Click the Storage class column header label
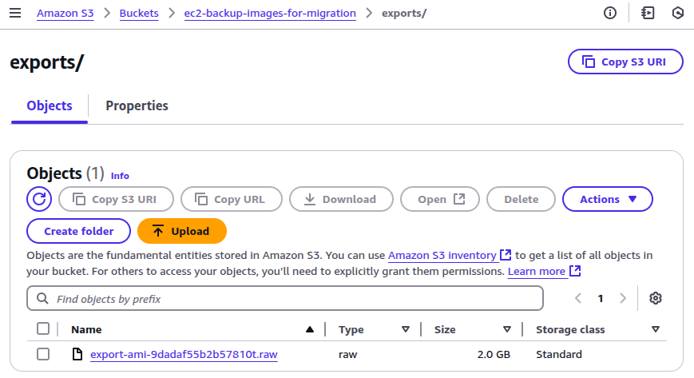The width and height of the screenshot is (694, 378). click(570, 329)
